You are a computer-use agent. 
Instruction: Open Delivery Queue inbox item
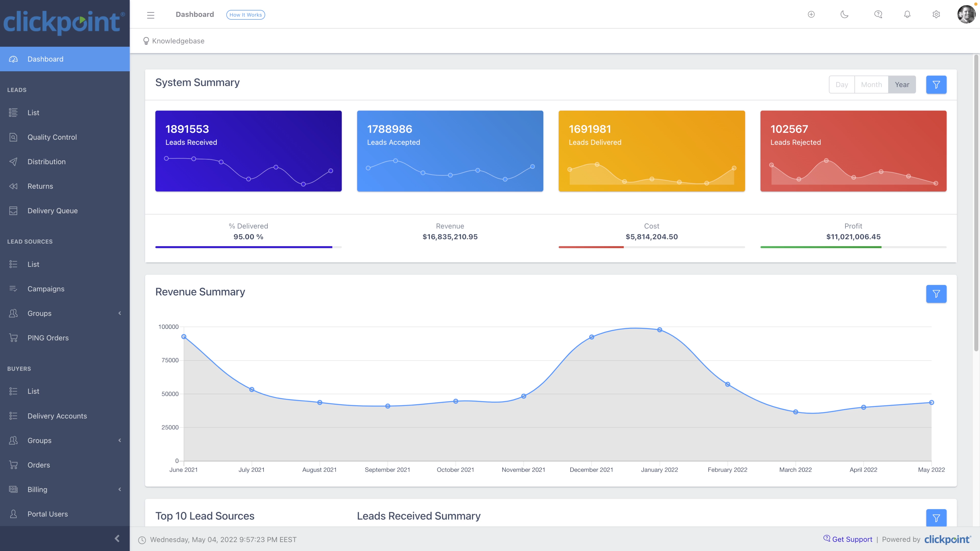65,211
